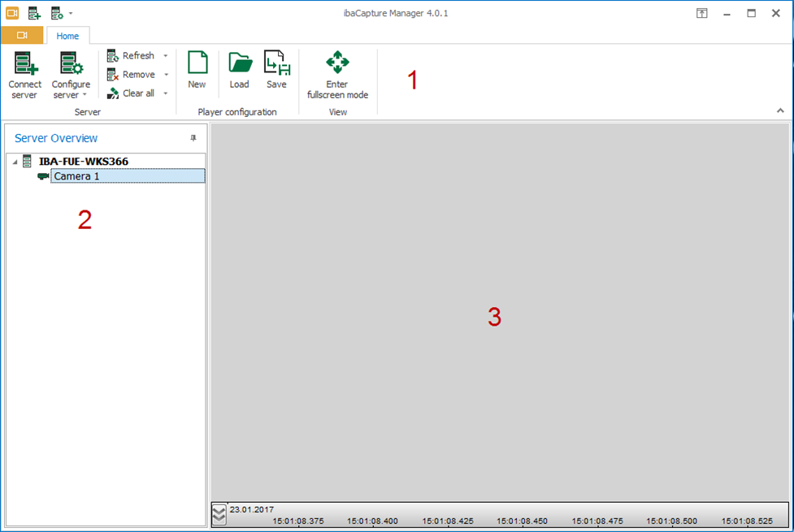Click the timeline at 15:01:08.450

click(x=522, y=521)
